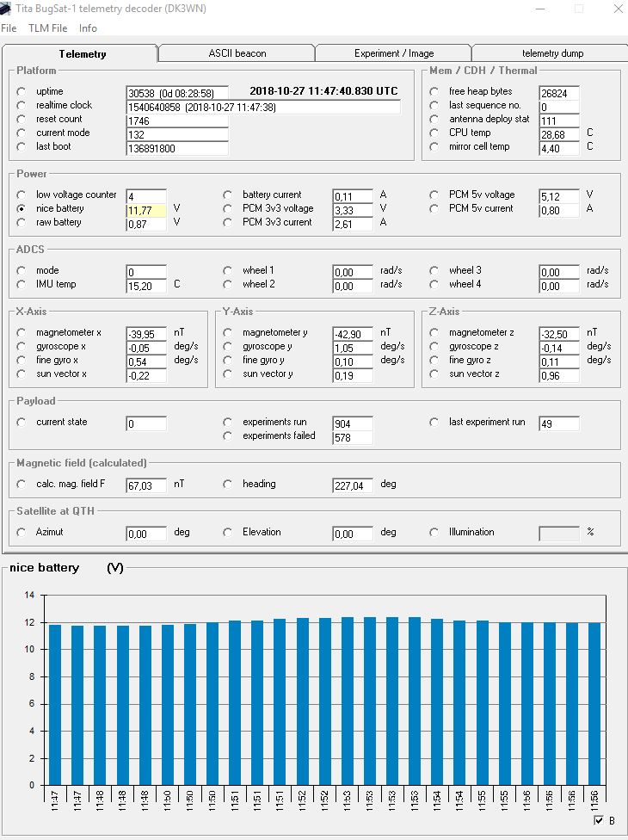
Task: Pick magnetometer x radio button
Action: coord(22,333)
